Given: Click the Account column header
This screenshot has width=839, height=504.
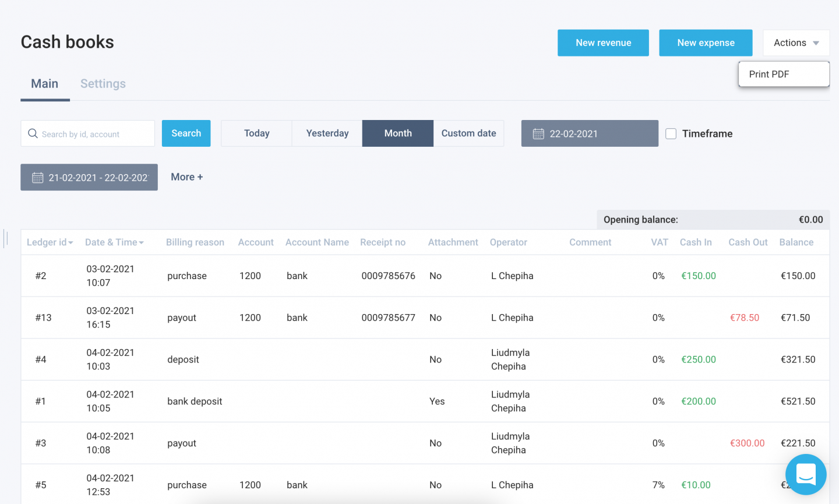Looking at the screenshot, I should pyautogui.click(x=256, y=242).
